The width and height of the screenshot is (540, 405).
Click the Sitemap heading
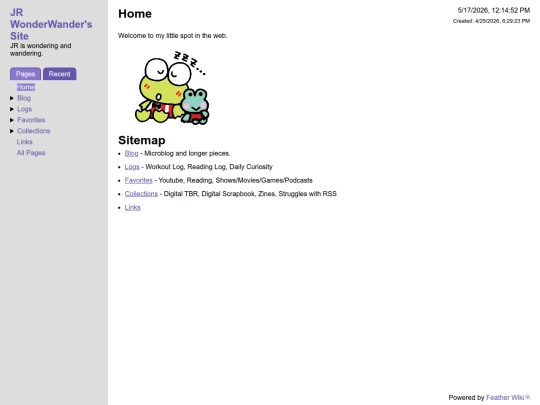click(x=142, y=141)
